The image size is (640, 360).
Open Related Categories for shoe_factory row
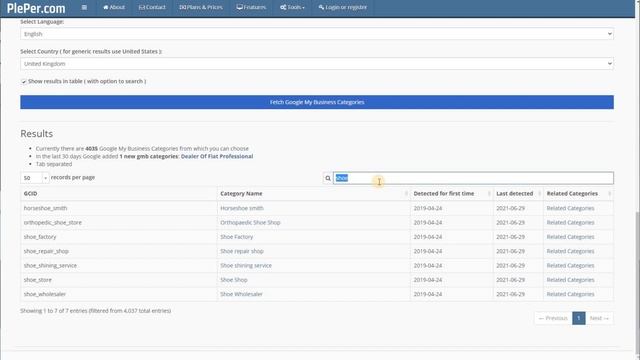coord(570,237)
